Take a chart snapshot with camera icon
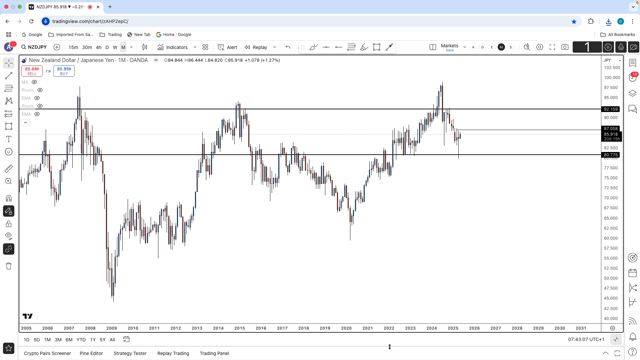Screen dimensions: 640x360 point(564,47)
